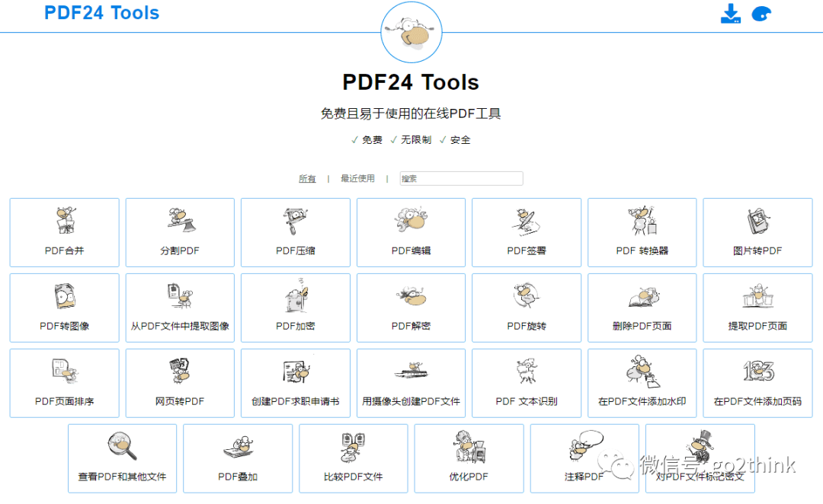Open the PDF旋转 tool card
Image resolution: width=823 pixels, height=504 pixels.
pyautogui.click(x=527, y=308)
